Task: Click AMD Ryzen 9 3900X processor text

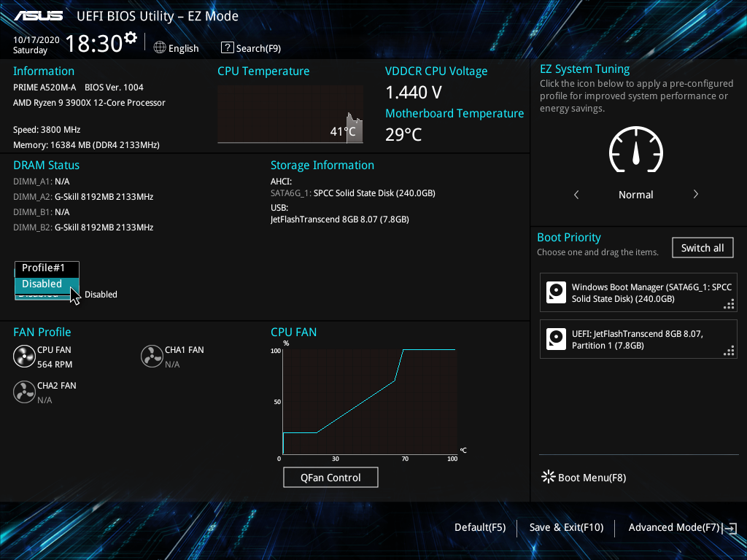Action: tap(89, 103)
